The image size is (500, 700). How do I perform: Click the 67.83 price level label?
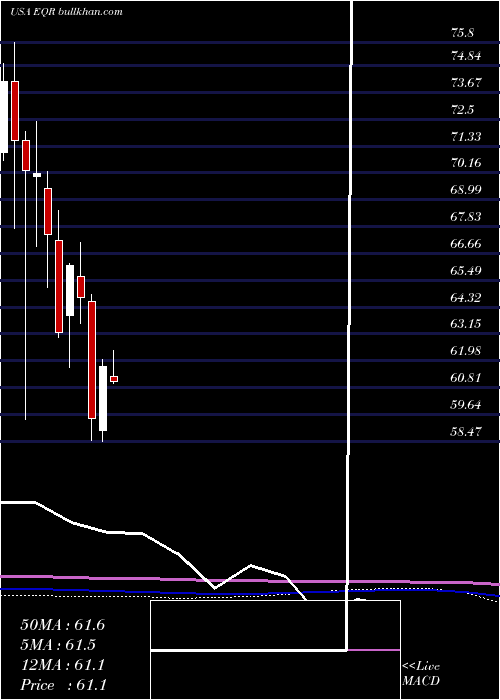coord(466,217)
